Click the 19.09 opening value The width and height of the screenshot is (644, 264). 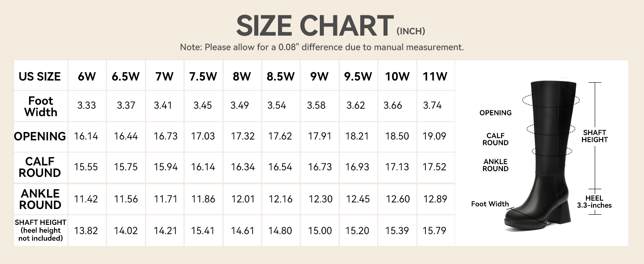pyautogui.click(x=434, y=136)
